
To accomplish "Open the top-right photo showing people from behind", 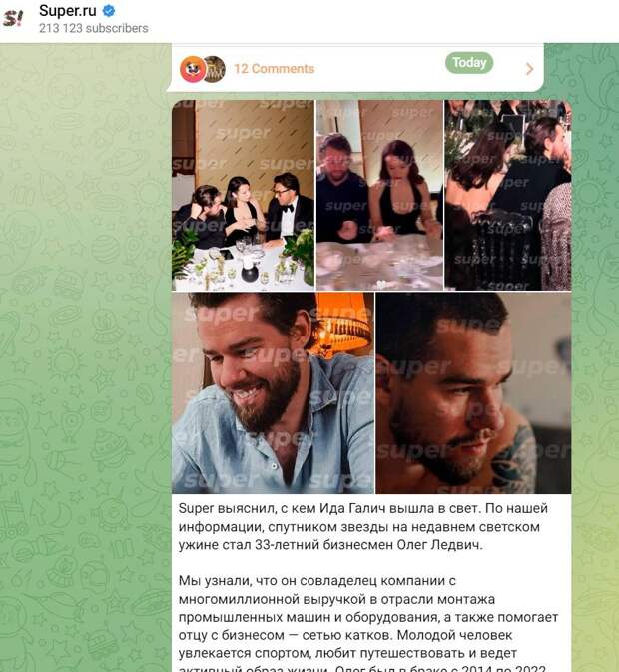I will click(508, 195).
